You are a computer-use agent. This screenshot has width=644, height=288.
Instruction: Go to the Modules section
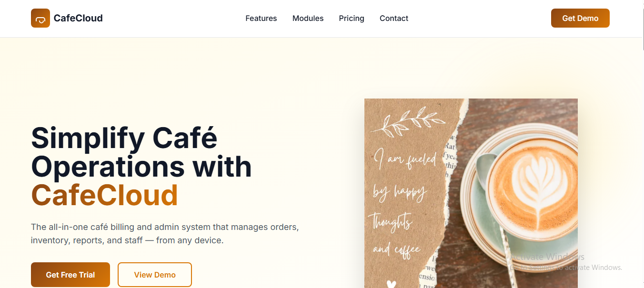pos(308,18)
